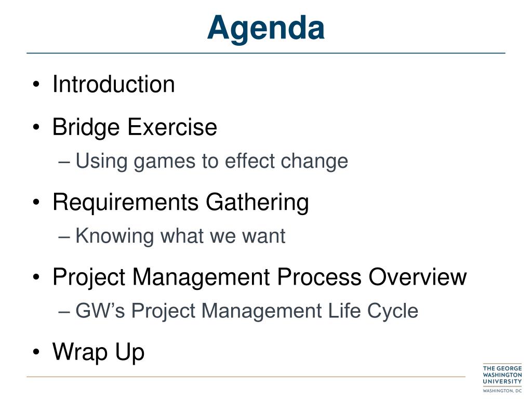Image resolution: width=532 pixels, height=399 pixels.
Task: Click the George Washington University logo
Action: pos(502,378)
